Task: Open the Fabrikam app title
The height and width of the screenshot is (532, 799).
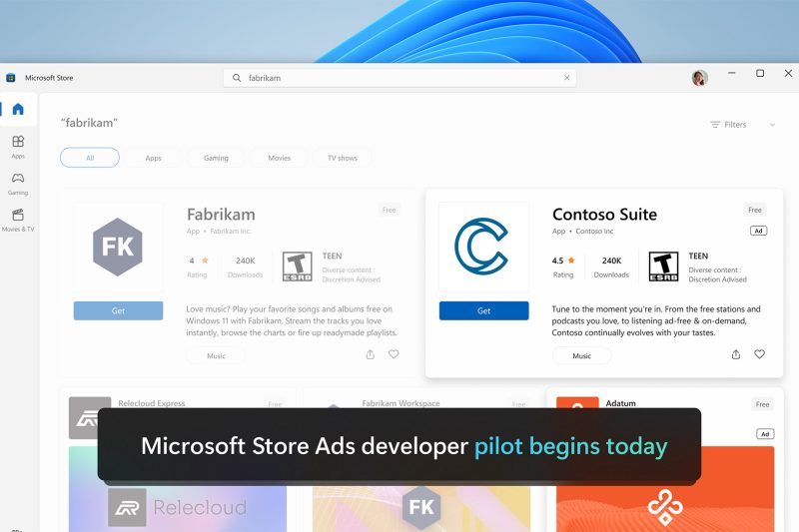Action: (x=221, y=215)
